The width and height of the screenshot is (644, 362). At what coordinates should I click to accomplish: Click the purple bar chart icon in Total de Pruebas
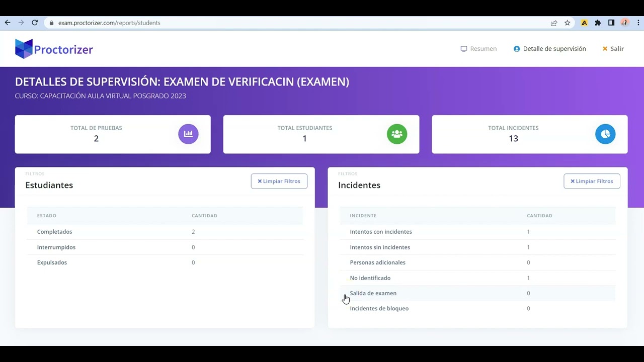tap(188, 134)
